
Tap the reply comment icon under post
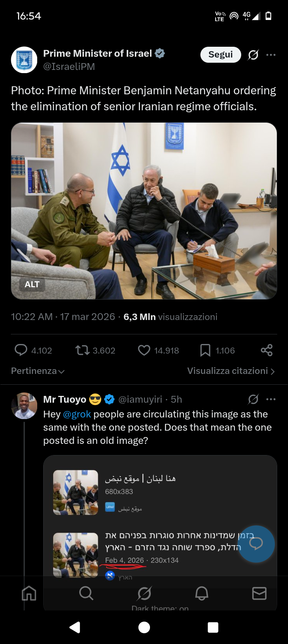pyautogui.click(x=21, y=350)
